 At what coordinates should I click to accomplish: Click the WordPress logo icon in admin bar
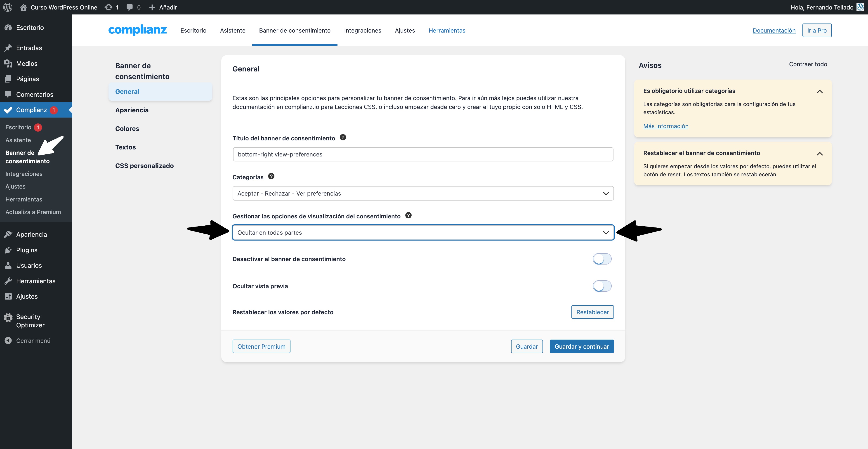[x=8, y=7]
